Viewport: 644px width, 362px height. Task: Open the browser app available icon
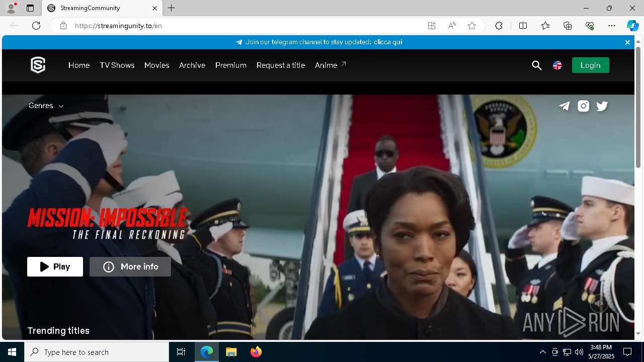[432, 26]
